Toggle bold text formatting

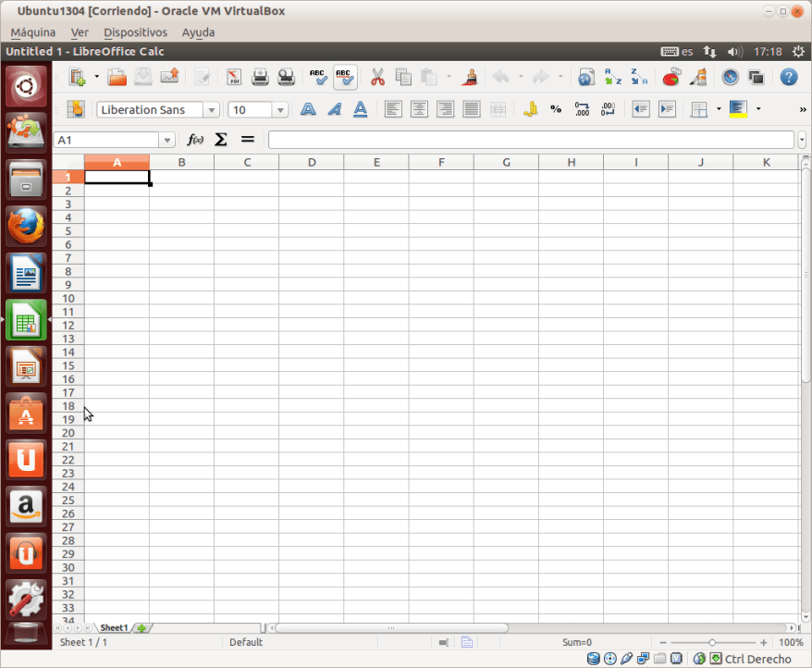pos(309,109)
